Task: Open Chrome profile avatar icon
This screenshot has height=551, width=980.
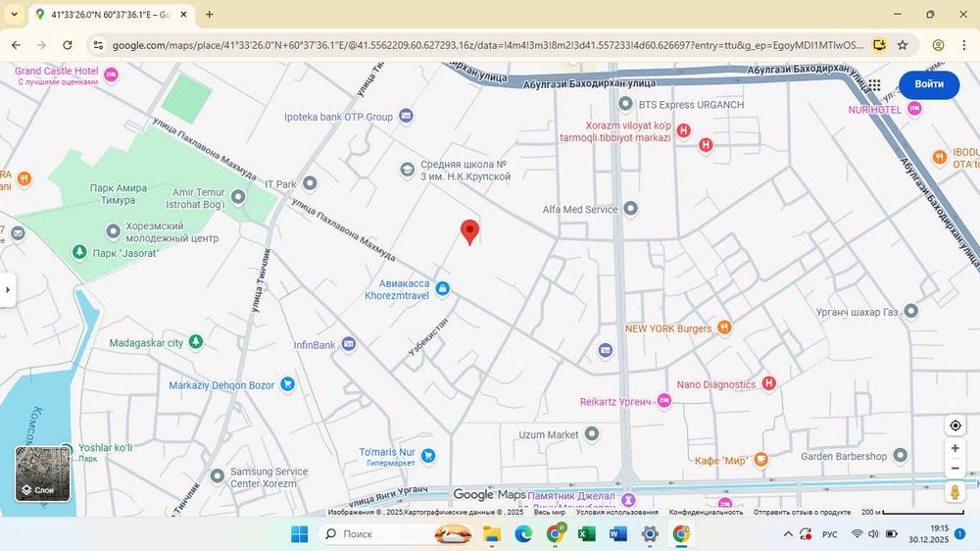Action: click(938, 45)
